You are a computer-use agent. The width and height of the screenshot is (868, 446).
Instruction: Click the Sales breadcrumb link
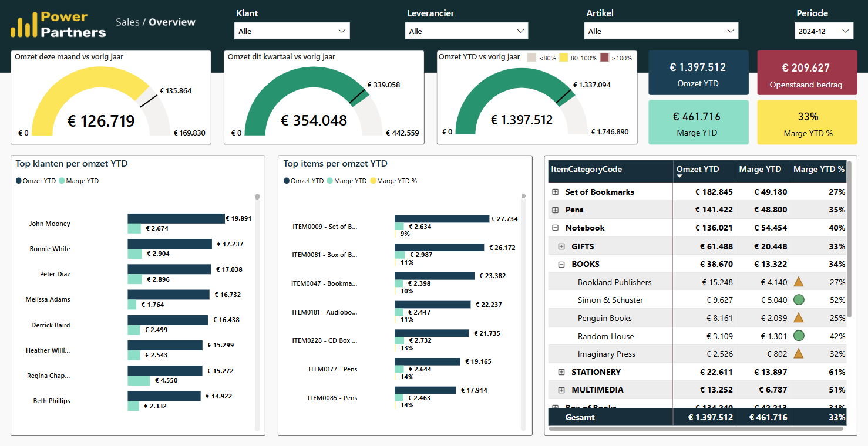click(x=127, y=22)
